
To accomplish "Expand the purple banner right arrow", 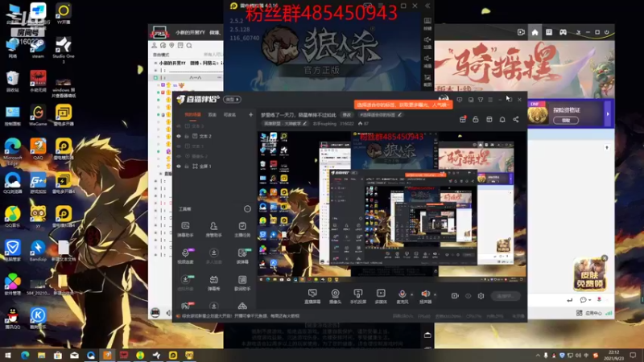I will (609, 114).
